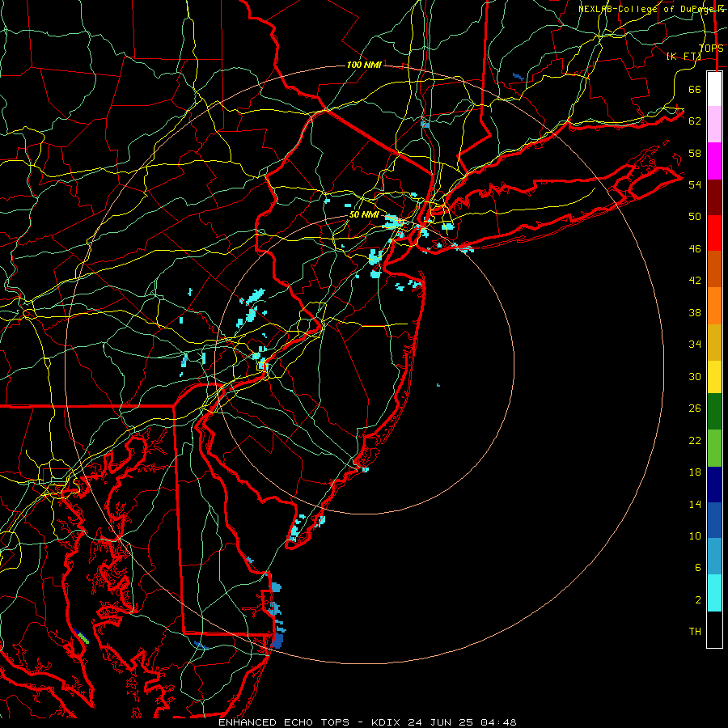Click the cyan 2 kft legend swatch
Viewport: 728px width, 728px height.
click(x=714, y=593)
